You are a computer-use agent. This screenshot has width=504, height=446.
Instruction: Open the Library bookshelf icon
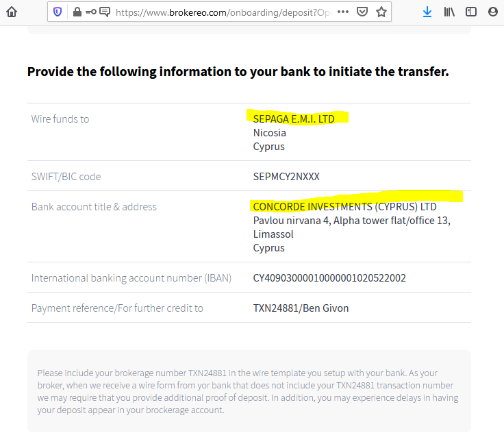449,12
